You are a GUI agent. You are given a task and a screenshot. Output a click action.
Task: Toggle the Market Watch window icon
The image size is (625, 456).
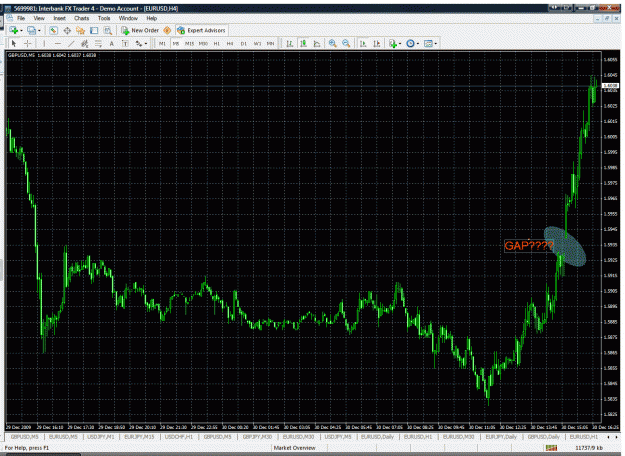pos(53,30)
